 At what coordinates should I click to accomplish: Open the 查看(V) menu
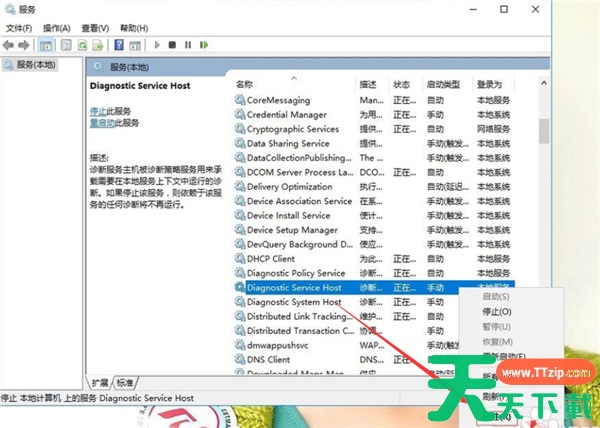(x=95, y=28)
